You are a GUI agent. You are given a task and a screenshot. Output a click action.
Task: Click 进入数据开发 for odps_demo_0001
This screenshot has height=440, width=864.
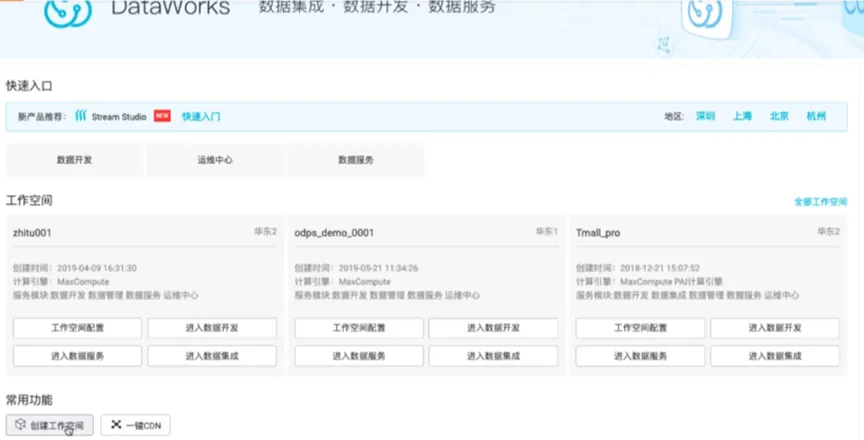coord(493,328)
